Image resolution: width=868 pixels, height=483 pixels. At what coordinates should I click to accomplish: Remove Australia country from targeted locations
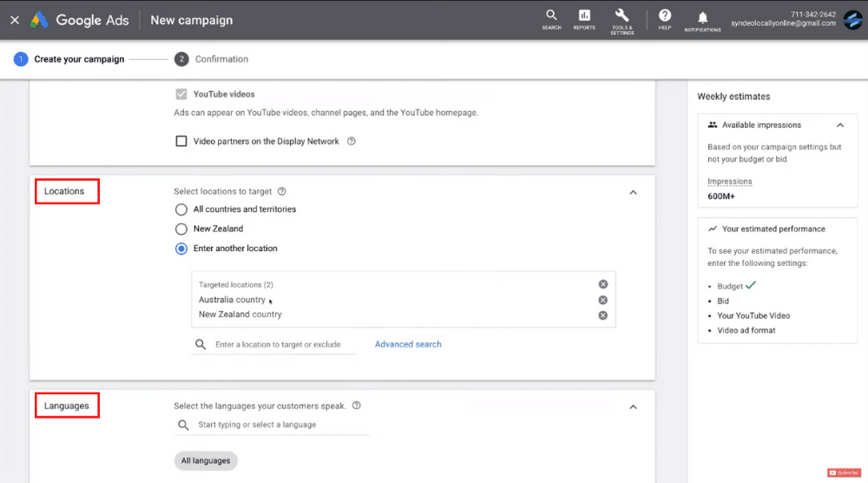(603, 300)
